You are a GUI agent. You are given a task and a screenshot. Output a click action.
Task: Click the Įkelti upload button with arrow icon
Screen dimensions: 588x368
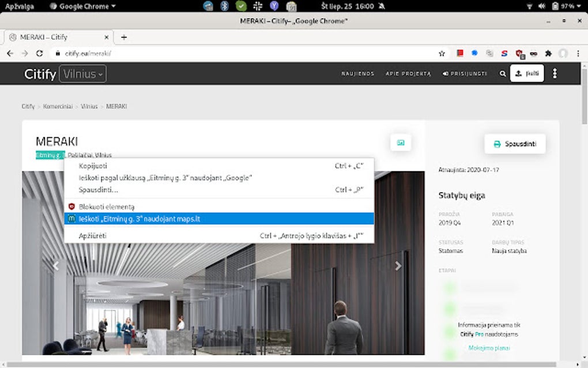point(526,73)
